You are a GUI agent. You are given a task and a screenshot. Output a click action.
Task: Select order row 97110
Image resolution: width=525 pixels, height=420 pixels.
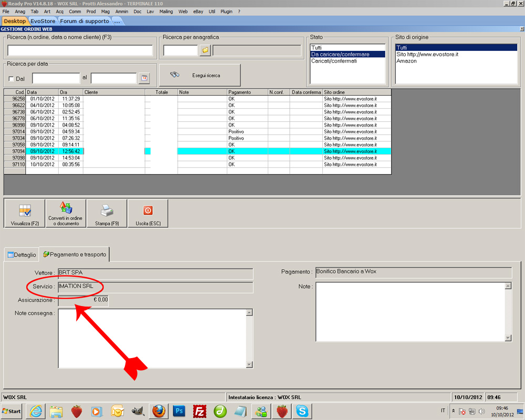coord(197,164)
